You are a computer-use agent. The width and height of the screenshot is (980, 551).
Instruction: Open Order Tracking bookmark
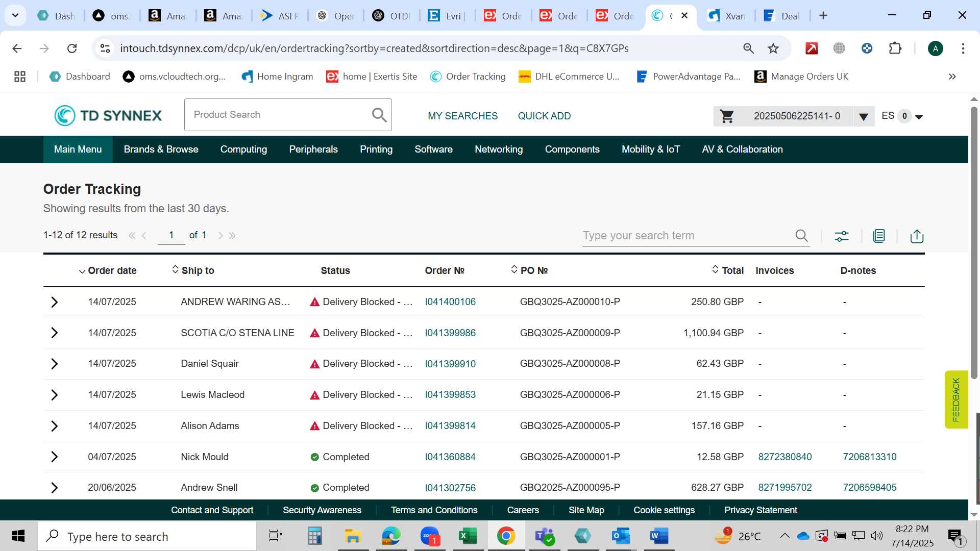[x=468, y=77]
